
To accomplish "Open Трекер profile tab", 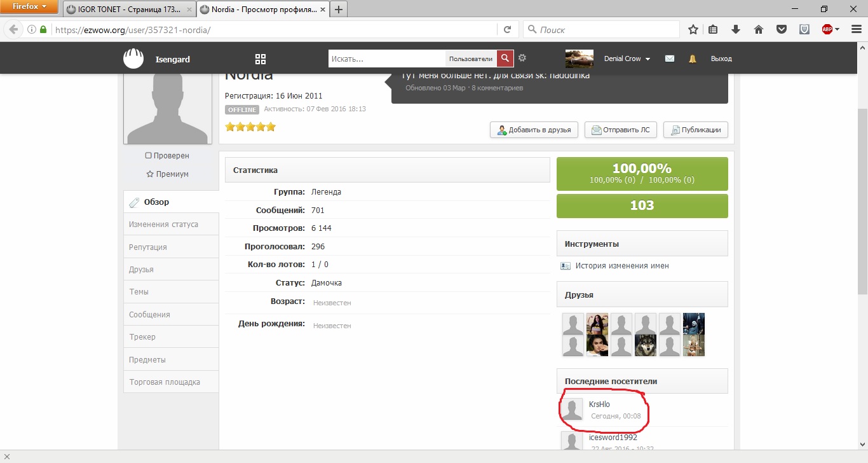I will point(171,337).
